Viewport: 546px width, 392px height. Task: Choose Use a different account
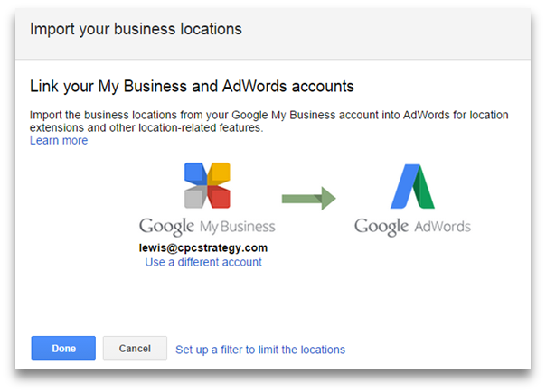[x=203, y=262]
